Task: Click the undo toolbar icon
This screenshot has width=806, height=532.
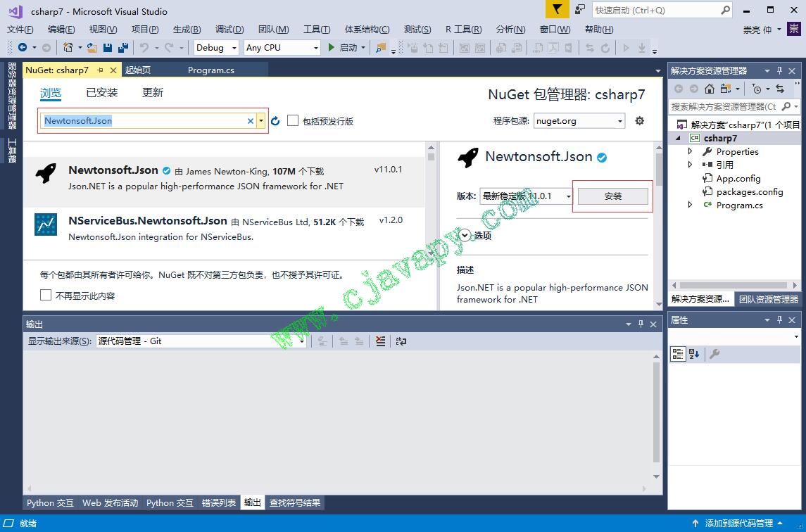Action: (x=144, y=48)
